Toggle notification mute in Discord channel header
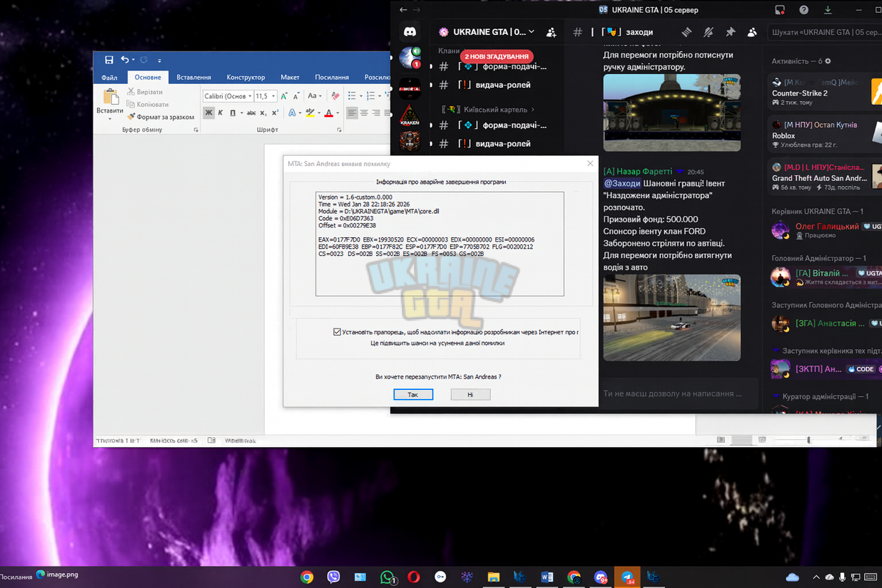 pos(709,32)
